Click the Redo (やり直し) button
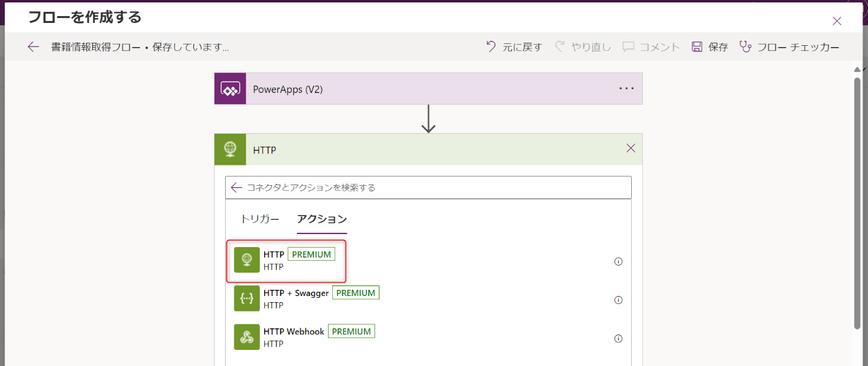The image size is (868, 366). [x=583, y=47]
